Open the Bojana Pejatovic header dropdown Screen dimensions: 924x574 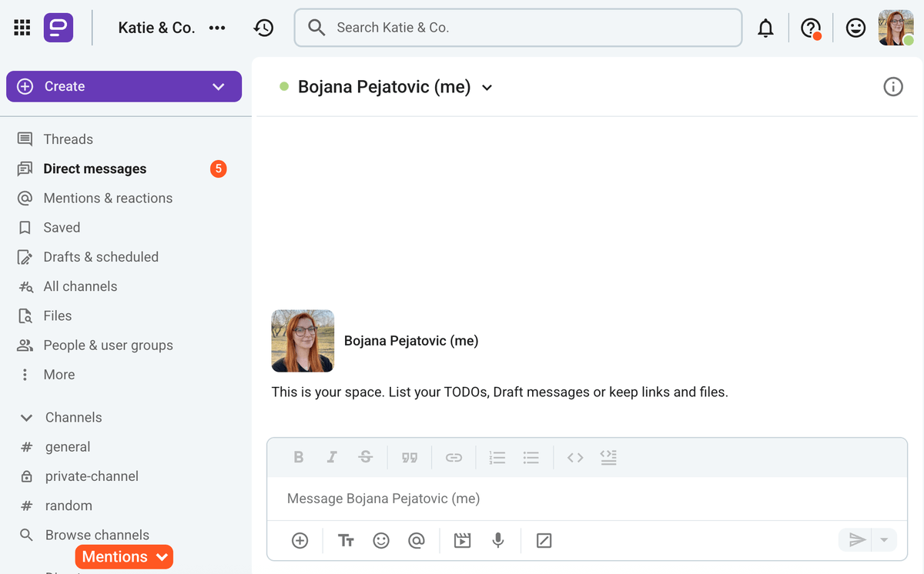487,88
